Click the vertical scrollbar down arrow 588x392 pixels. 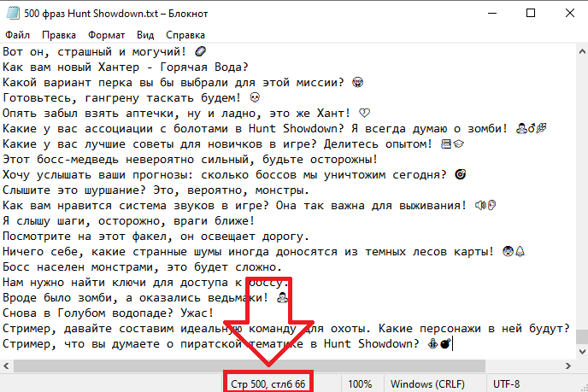click(x=580, y=352)
